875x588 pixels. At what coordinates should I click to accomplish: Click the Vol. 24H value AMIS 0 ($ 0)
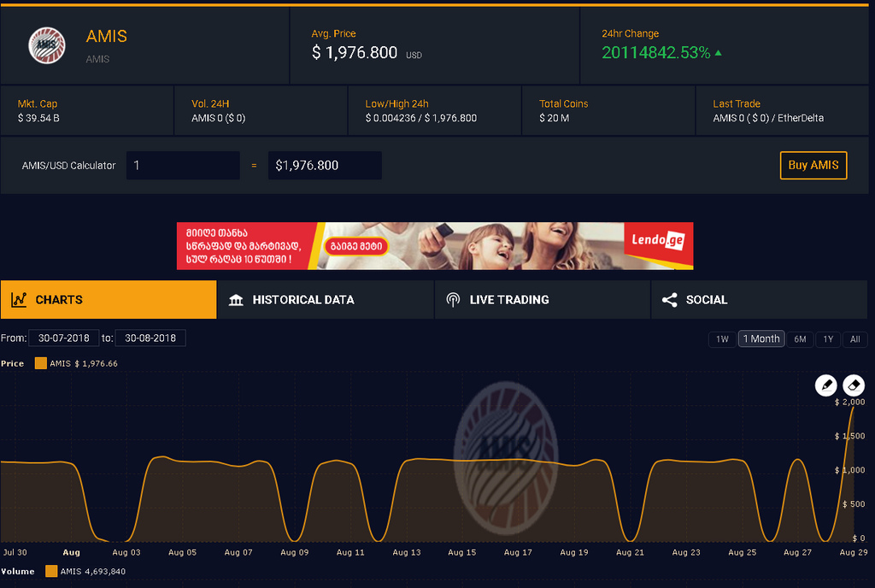218,118
